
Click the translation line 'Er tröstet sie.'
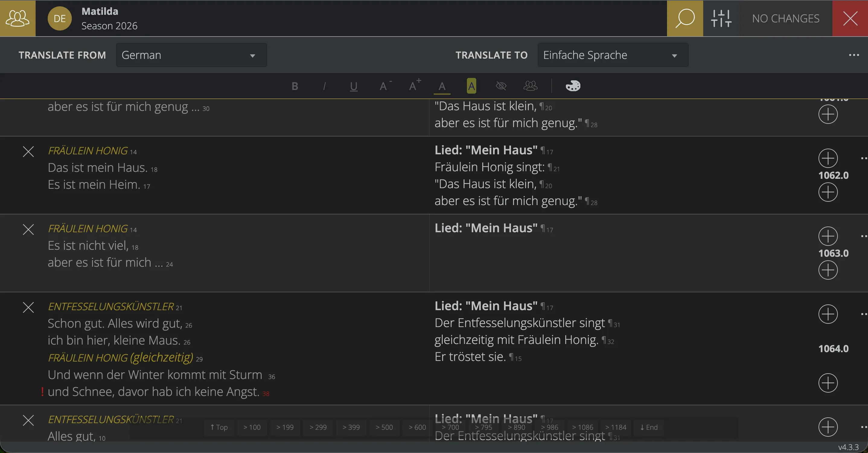click(470, 357)
